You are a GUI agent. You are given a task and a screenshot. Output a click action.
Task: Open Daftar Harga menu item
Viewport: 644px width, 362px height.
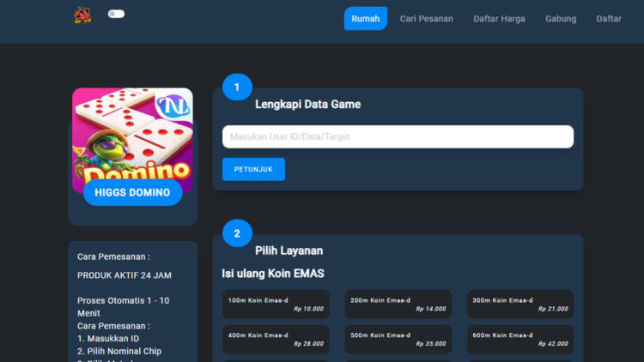coord(499,19)
